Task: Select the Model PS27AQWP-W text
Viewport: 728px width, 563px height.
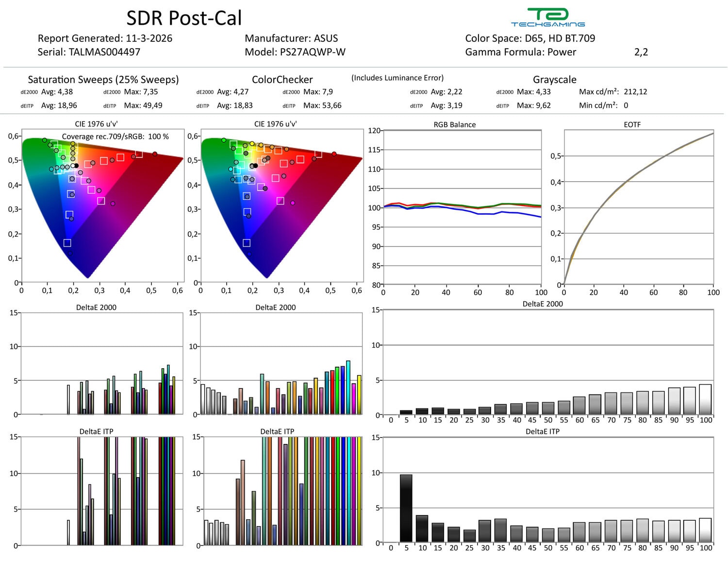Action: click(x=295, y=52)
